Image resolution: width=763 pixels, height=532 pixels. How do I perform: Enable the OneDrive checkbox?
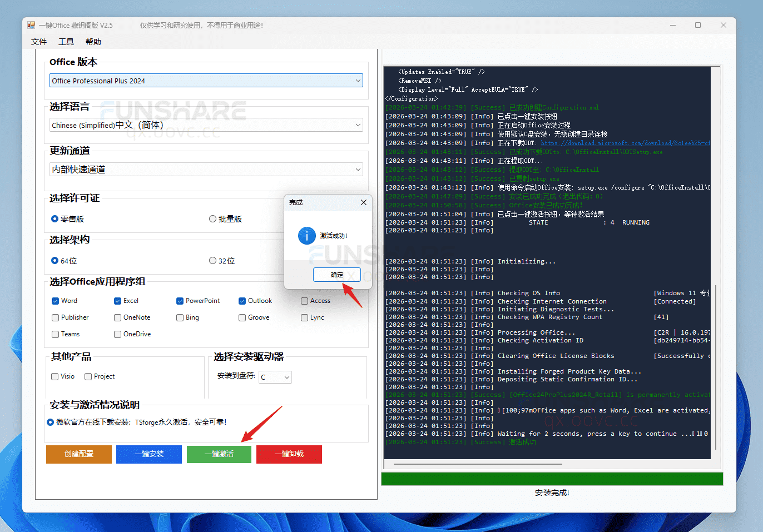tap(117, 334)
